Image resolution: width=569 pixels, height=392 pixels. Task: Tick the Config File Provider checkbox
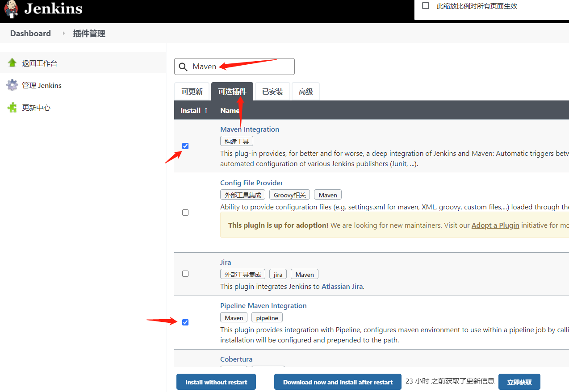[x=185, y=213]
